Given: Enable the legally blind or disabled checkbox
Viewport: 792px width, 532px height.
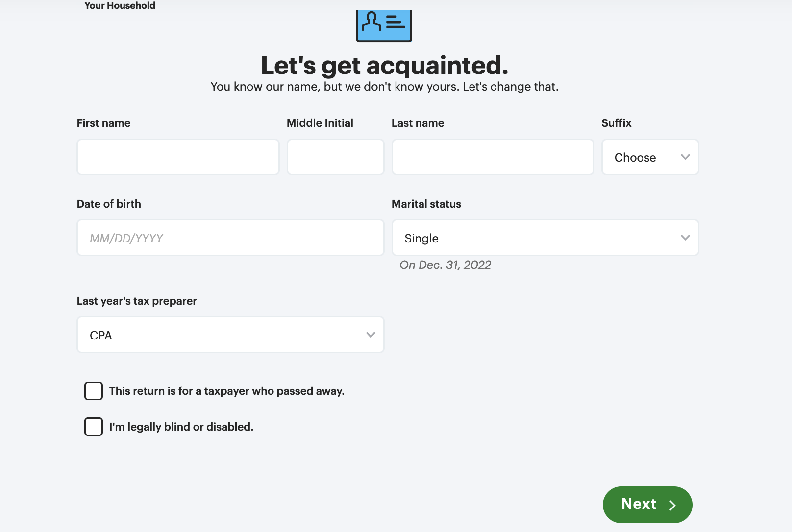Looking at the screenshot, I should pyautogui.click(x=94, y=427).
